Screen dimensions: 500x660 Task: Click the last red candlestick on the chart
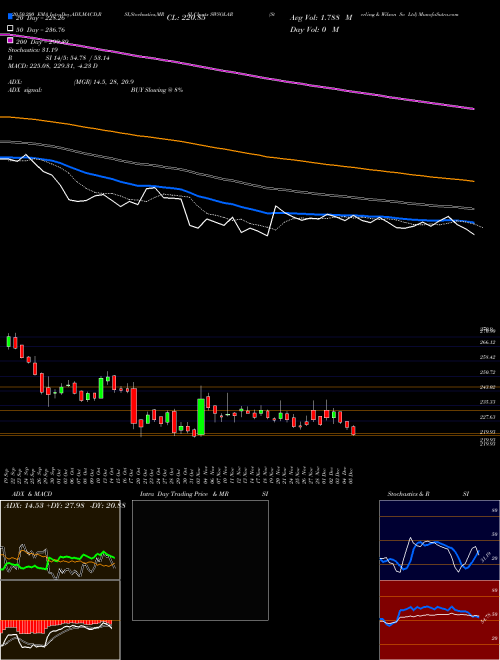point(354,431)
